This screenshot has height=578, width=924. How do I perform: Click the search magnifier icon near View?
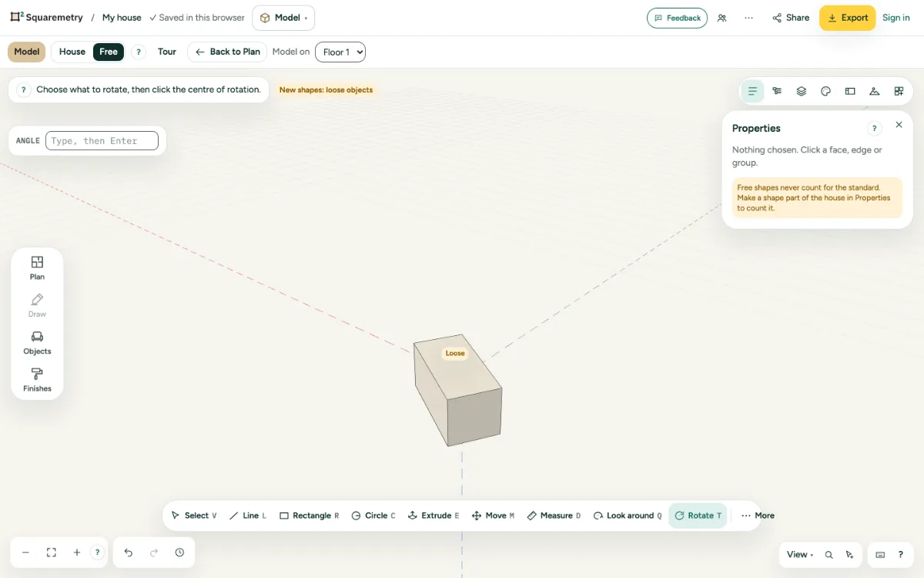coord(829,555)
